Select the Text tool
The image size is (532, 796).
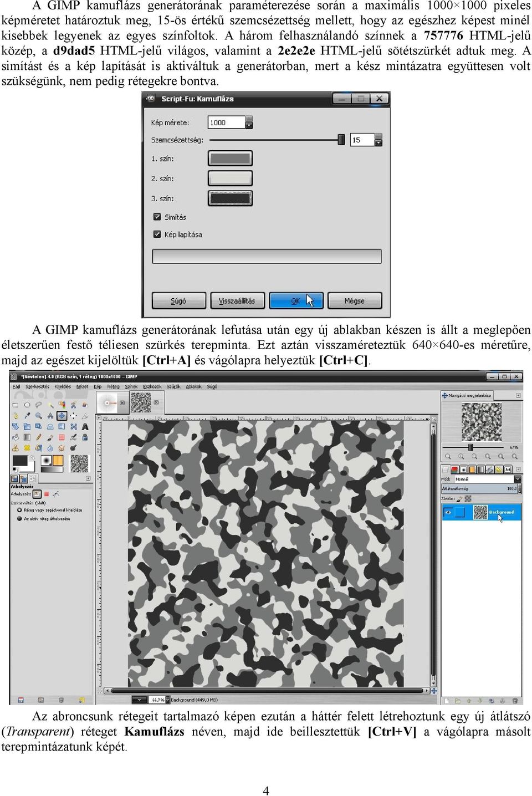click(85, 426)
